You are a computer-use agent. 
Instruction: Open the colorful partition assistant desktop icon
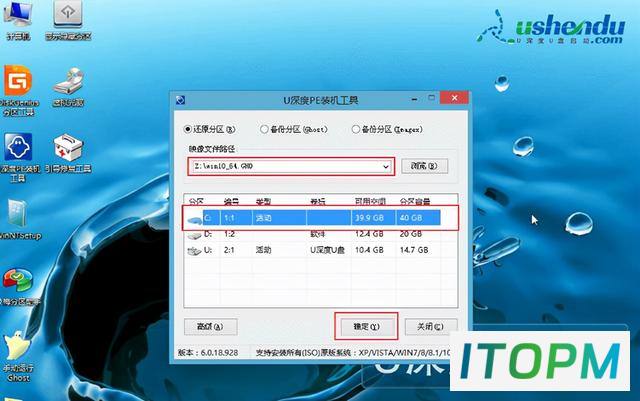(18, 287)
